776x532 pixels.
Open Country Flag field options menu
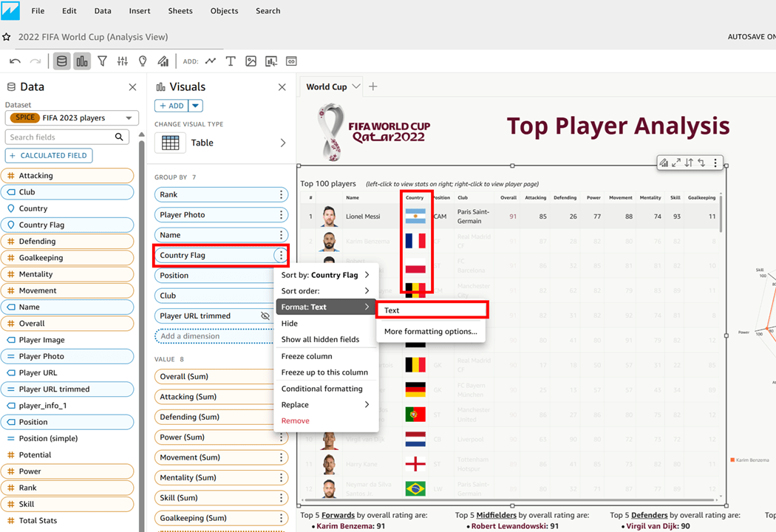(281, 256)
